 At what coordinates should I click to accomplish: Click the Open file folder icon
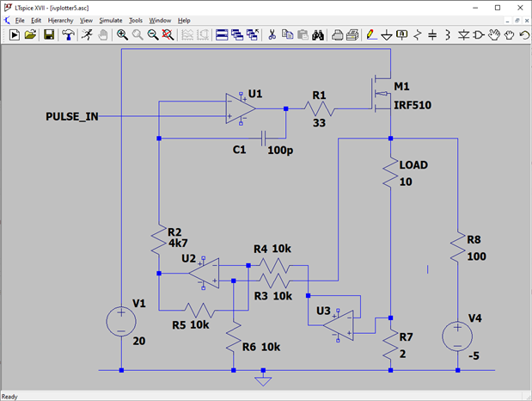coord(30,35)
